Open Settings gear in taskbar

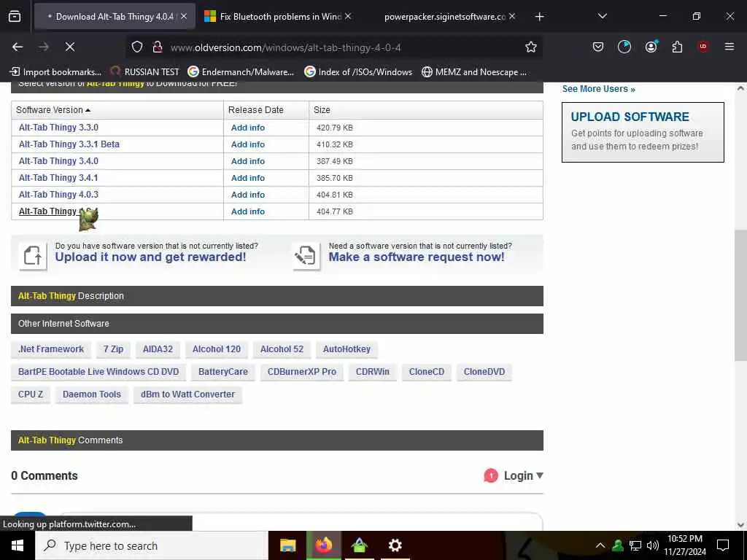pyautogui.click(x=395, y=545)
